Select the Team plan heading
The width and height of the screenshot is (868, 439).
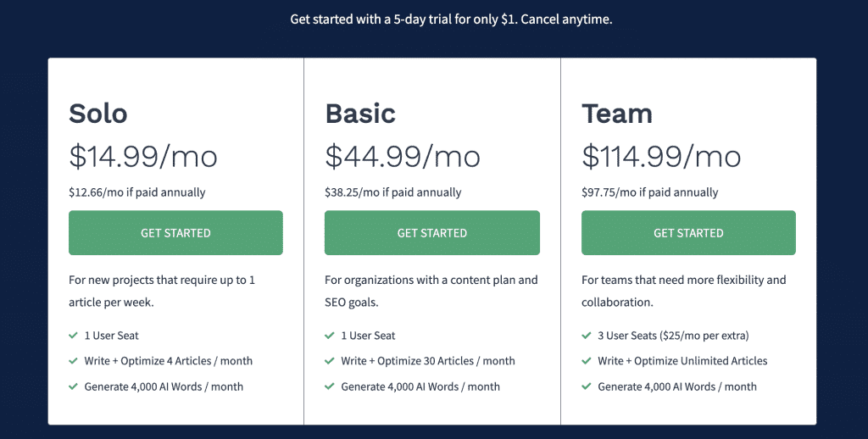point(617,114)
